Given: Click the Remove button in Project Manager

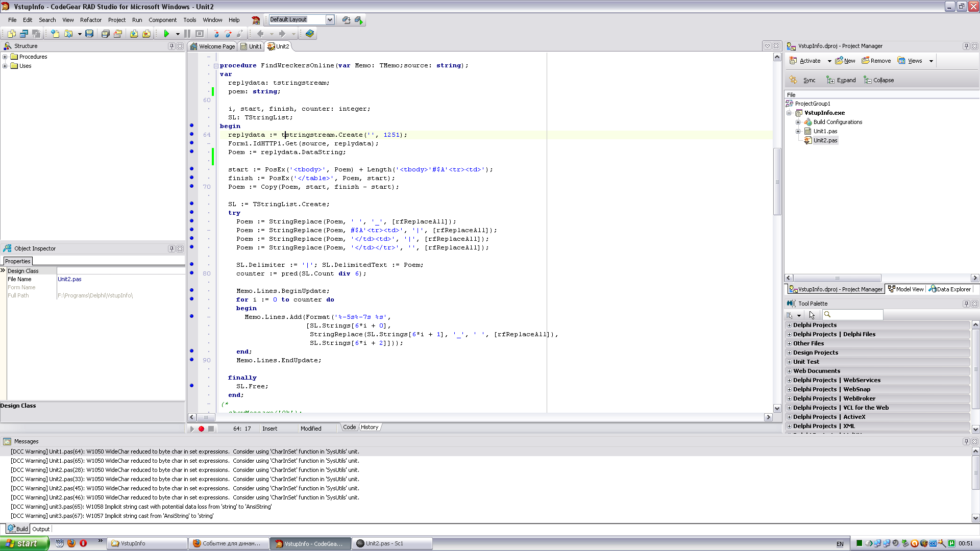Looking at the screenshot, I should pos(876,61).
